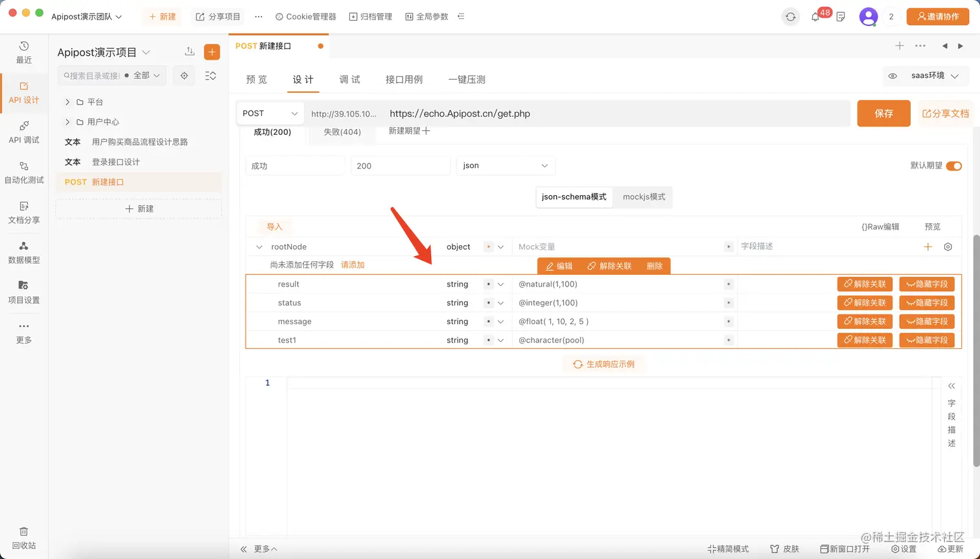This screenshot has width=980, height=559.
Task: Switch to the 预览 tab
Action: pos(257,79)
